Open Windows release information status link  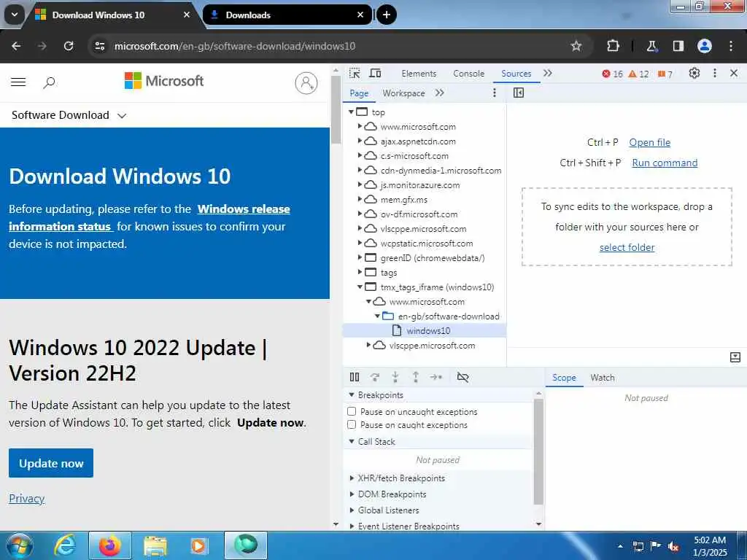pos(150,217)
